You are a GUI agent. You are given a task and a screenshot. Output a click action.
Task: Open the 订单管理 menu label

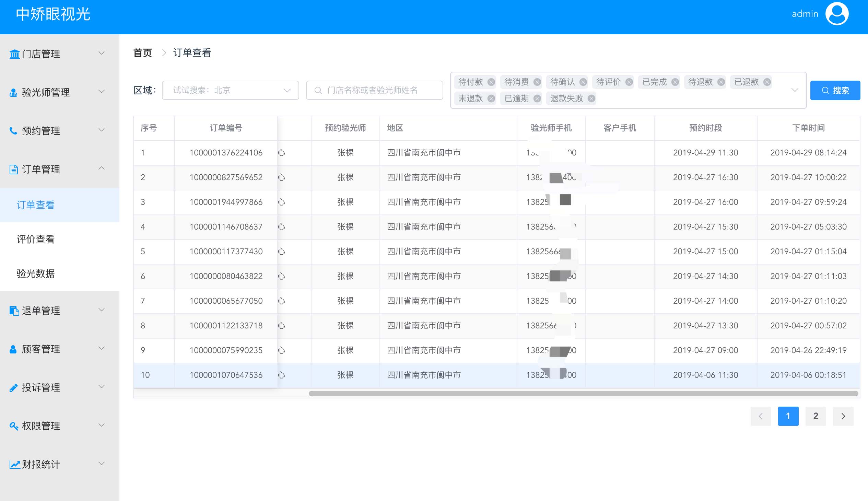click(41, 169)
